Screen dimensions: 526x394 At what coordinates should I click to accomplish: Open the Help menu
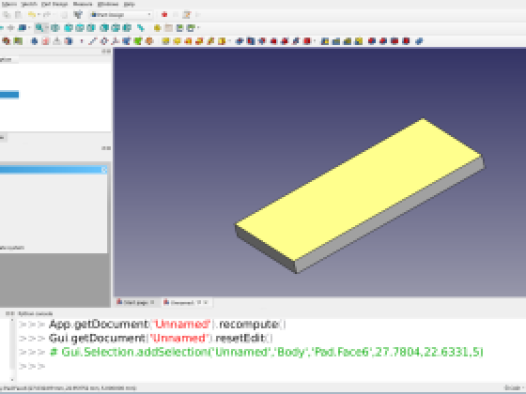(129, 4)
